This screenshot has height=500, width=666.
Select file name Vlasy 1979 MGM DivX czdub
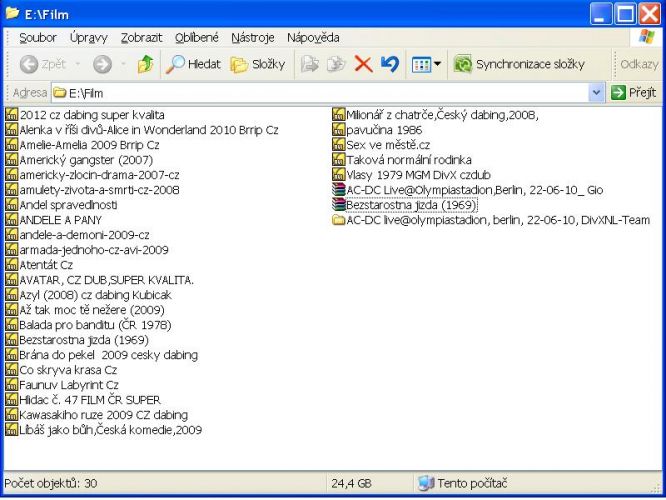(x=419, y=175)
